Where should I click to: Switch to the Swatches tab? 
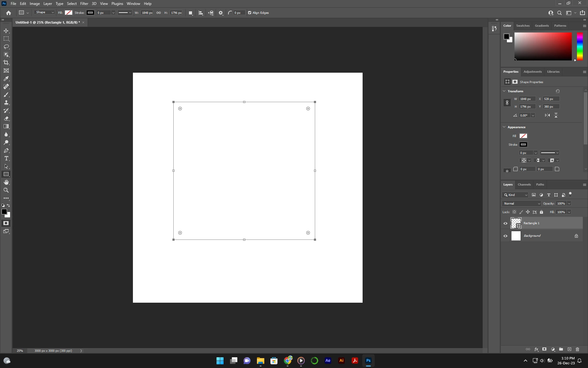click(x=522, y=26)
